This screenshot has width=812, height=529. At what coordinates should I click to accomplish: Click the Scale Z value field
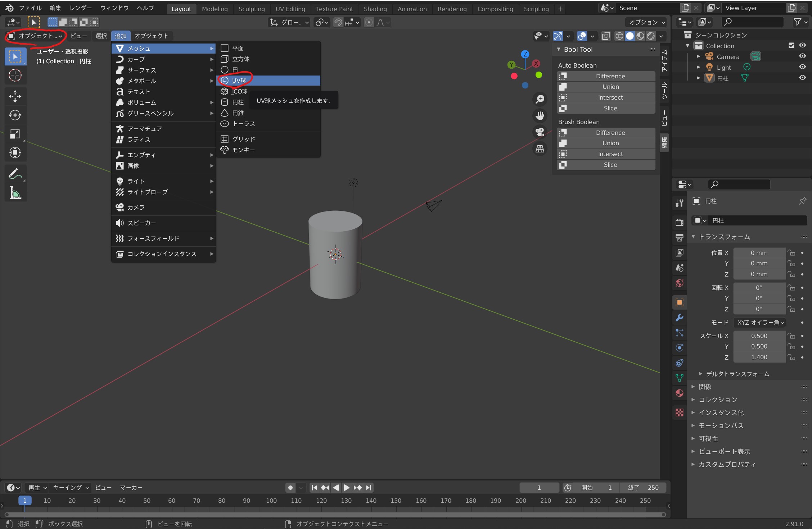click(759, 357)
